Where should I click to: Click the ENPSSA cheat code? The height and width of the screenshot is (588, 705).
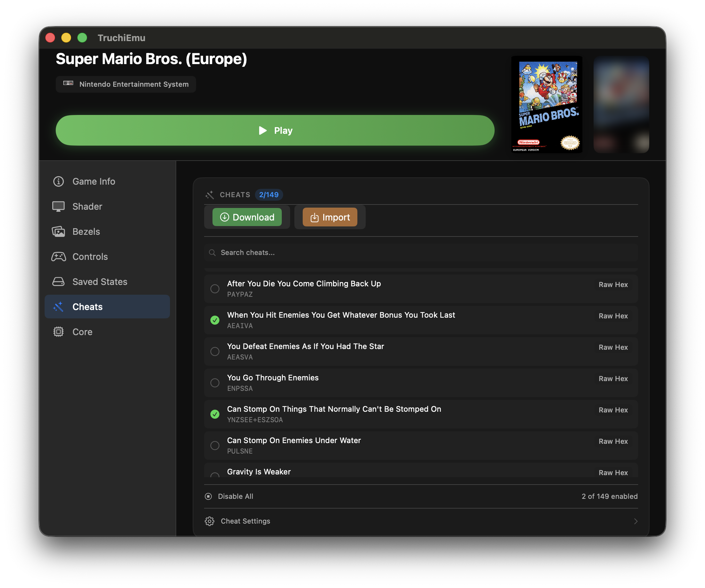[x=240, y=388]
